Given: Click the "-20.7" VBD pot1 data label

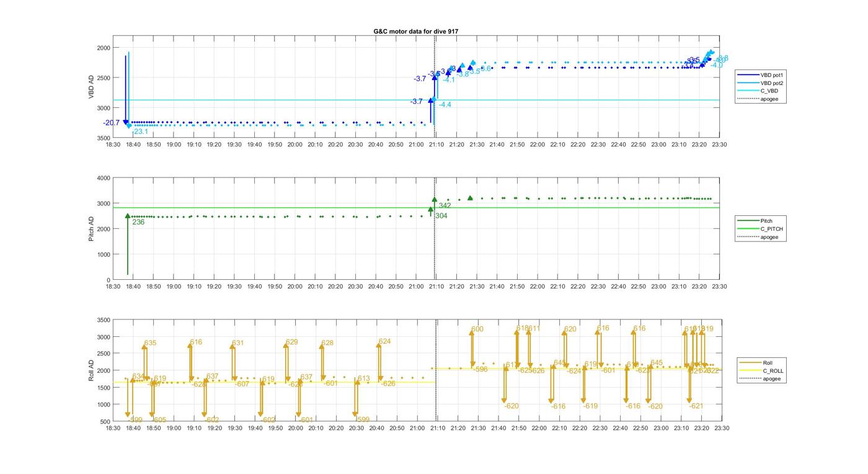Looking at the screenshot, I should 112,123.
